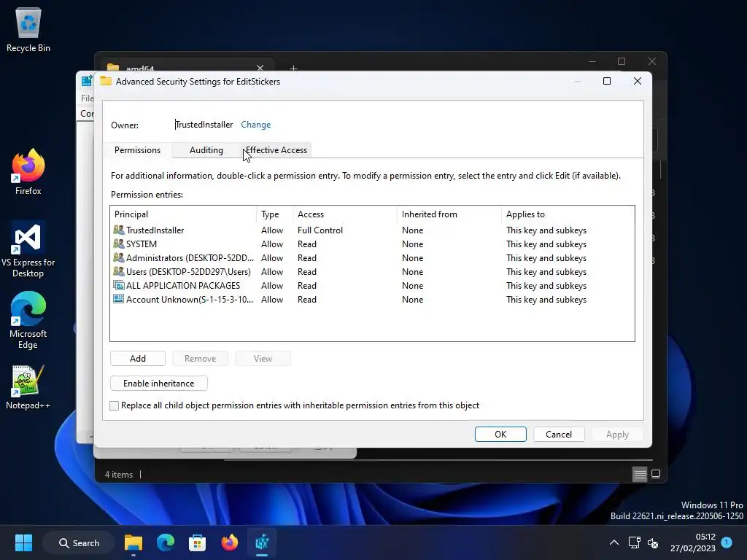Switch File Explorer to large thumbnails view
The height and width of the screenshot is (560, 747).
tap(656, 474)
